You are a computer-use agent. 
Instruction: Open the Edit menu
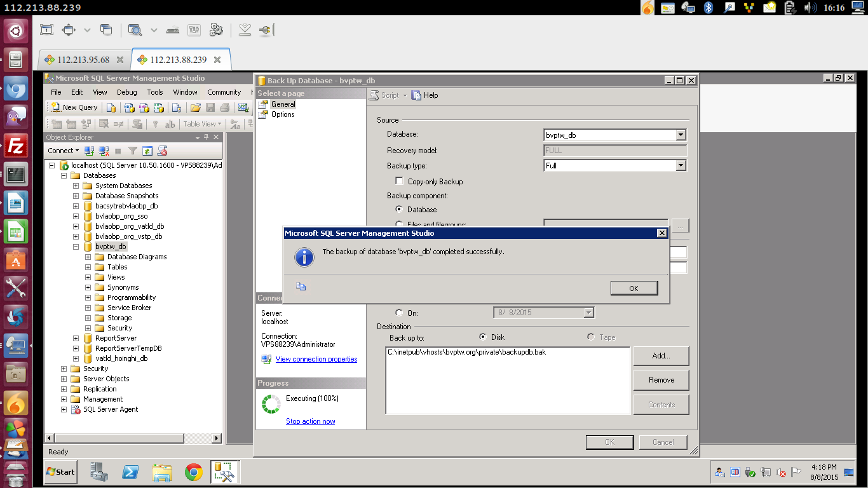coord(77,92)
